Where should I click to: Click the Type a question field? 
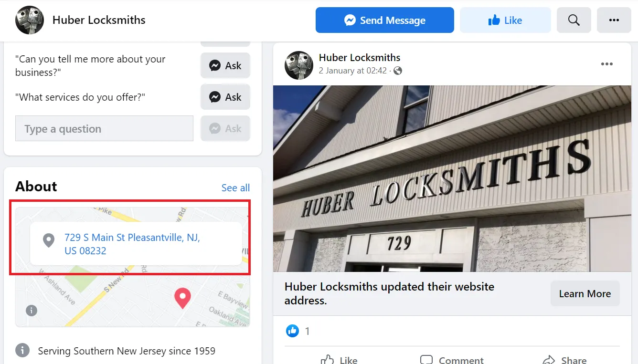[104, 128]
